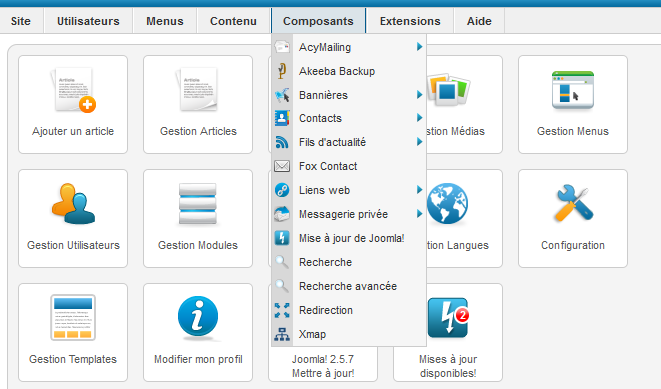Click the Ajouter un article icon
Viewport: 661px width, 389px height.
[73, 91]
